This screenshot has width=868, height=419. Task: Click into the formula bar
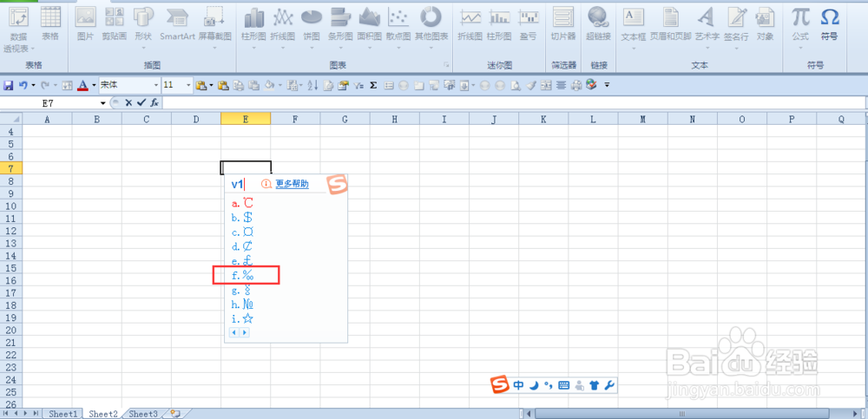pos(514,103)
